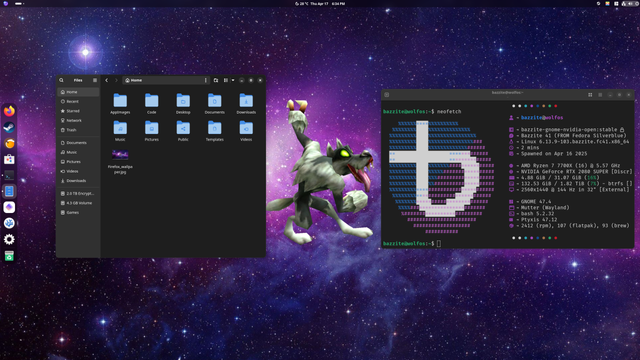This screenshot has height=360, width=640.
Task: Expand the view options dropdown arrow
Action: (233, 80)
